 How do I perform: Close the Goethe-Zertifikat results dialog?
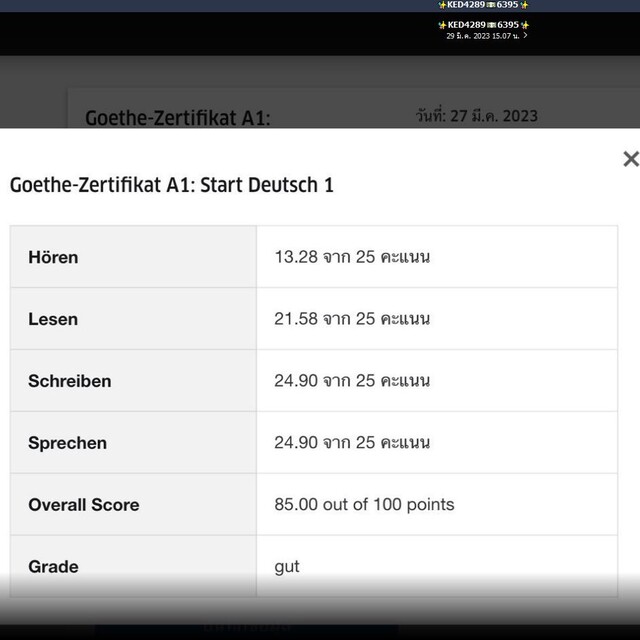click(631, 159)
